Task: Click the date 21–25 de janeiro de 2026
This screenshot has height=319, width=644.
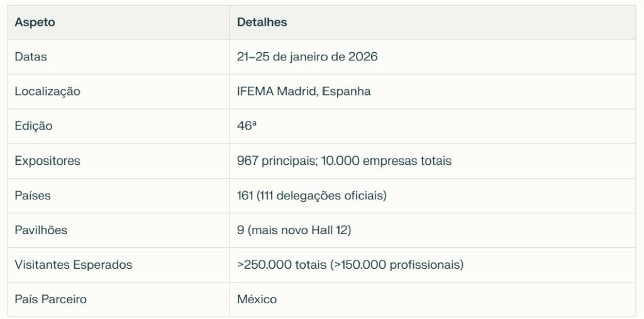Action: (307, 57)
